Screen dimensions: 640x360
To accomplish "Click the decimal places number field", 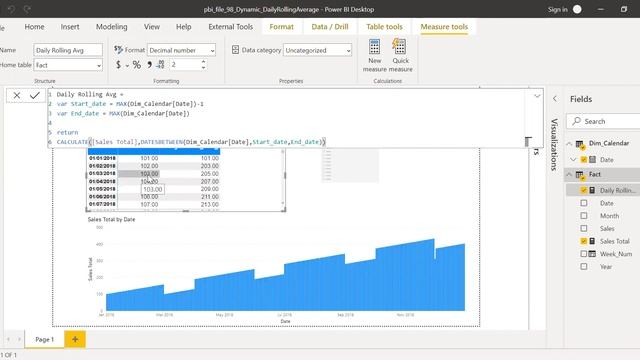I will coord(184,64).
